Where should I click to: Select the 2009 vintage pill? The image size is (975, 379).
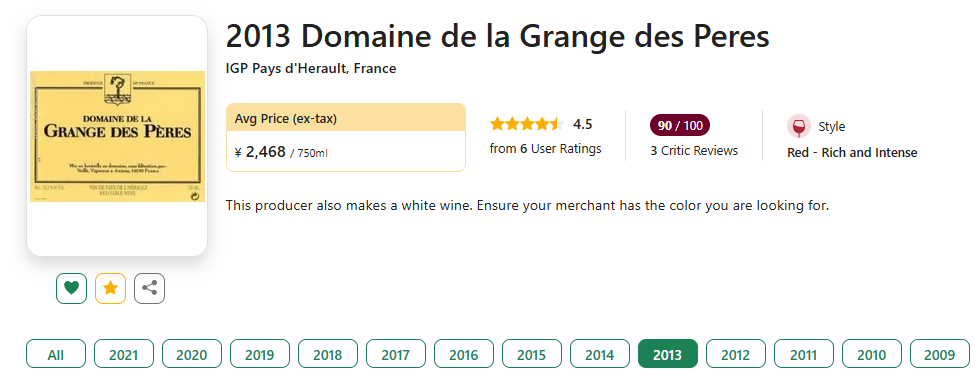tap(940, 355)
